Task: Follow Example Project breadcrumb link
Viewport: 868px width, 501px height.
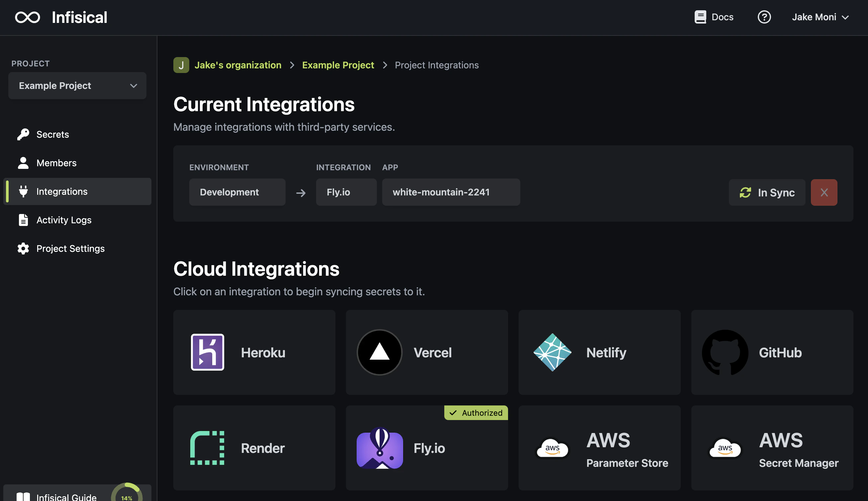Action: [338, 65]
